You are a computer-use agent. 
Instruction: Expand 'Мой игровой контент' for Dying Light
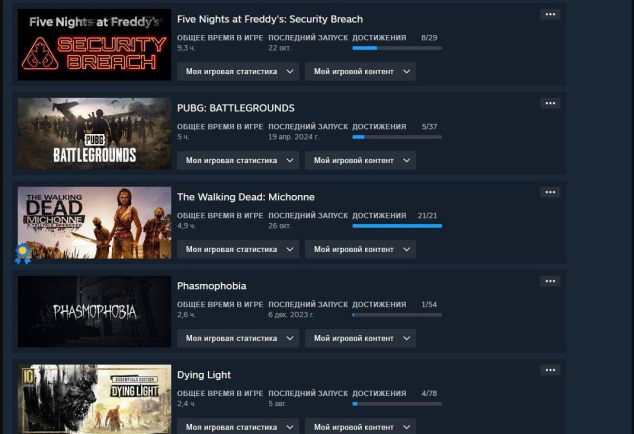[x=360, y=426]
